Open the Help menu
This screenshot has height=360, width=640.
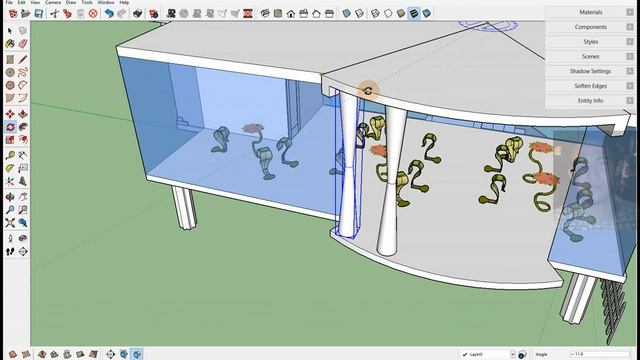click(x=124, y=2)
